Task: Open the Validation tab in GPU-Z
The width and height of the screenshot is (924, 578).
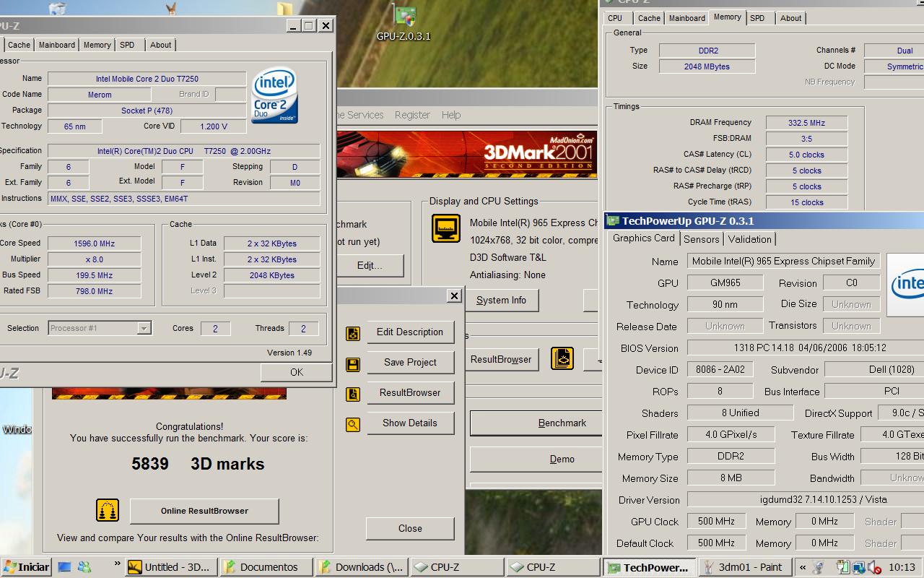Action: pyautogui.click(x=750, y=239)
